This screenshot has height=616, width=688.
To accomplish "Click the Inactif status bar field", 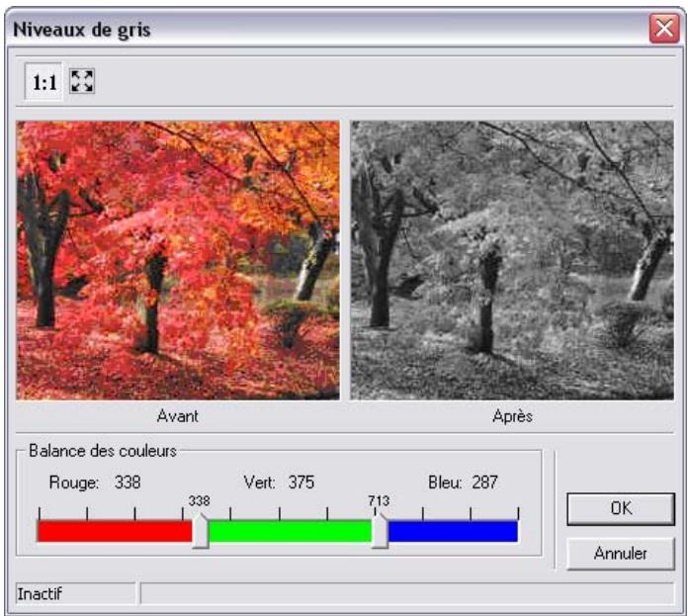I will [75, 593].
